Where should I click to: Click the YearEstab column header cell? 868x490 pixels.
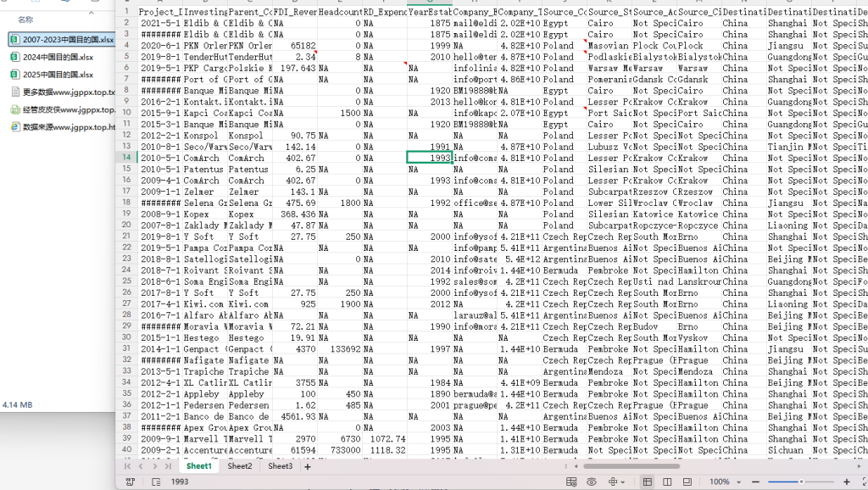click(x=430, y=12)
